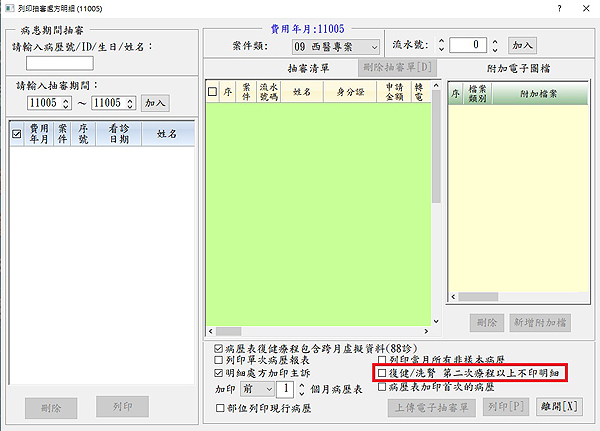Check 部位列印現行病歷 option
This screenshot has height=431, width=600.
tap(220, 408)
